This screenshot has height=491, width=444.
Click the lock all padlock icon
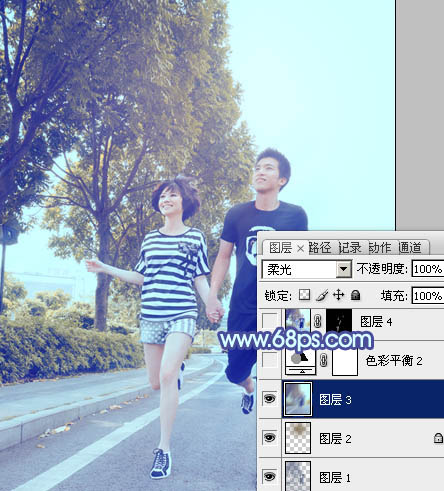coord(356,295)
